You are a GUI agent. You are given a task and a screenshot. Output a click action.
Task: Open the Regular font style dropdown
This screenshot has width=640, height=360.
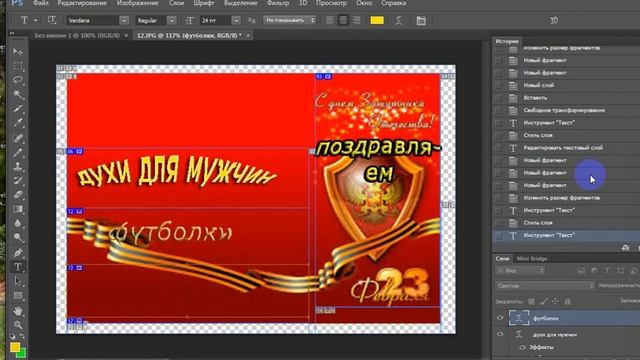(171, 20)
